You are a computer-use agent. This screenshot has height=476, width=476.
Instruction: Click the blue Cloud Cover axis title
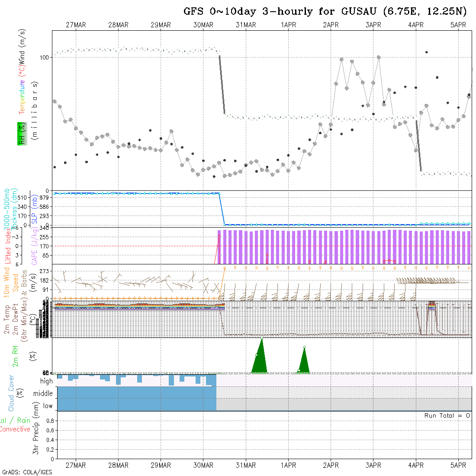(11, 393)
